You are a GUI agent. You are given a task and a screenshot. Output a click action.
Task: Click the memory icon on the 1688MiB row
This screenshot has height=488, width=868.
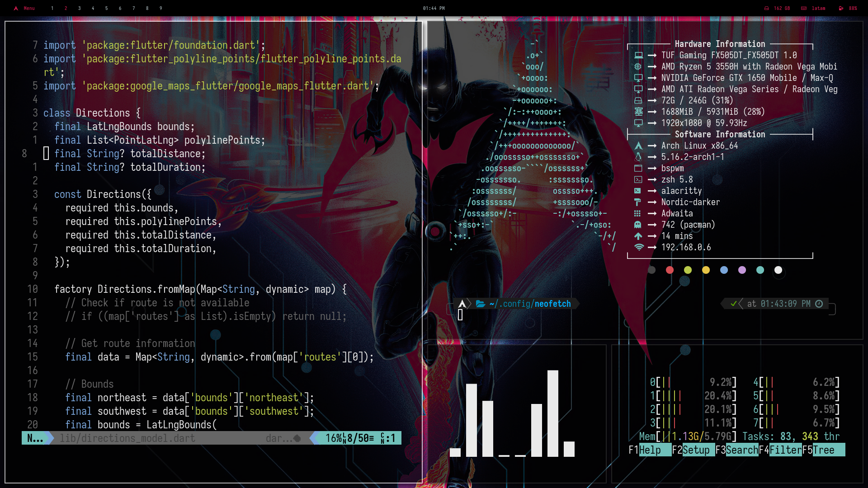tap(638, 112)
